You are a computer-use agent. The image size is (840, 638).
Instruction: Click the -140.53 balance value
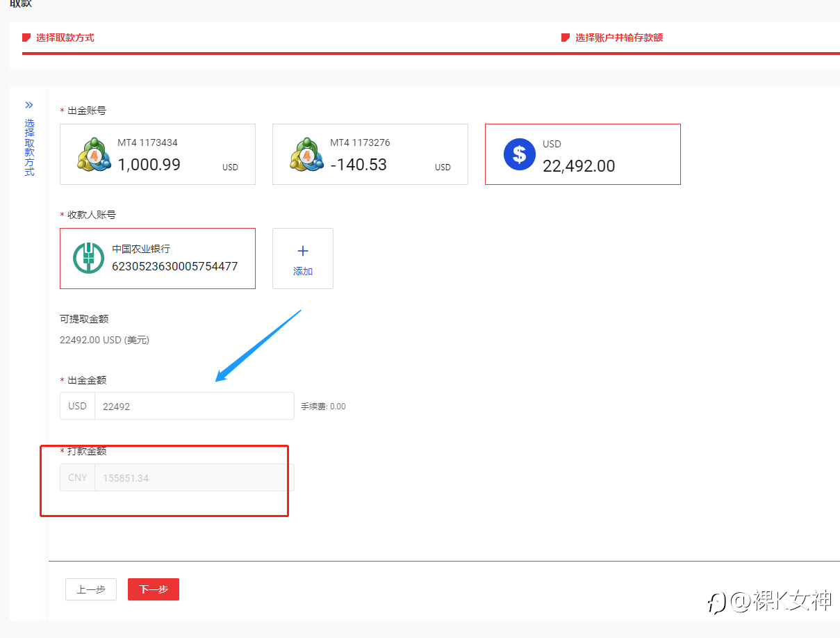(x=359, y=165)
